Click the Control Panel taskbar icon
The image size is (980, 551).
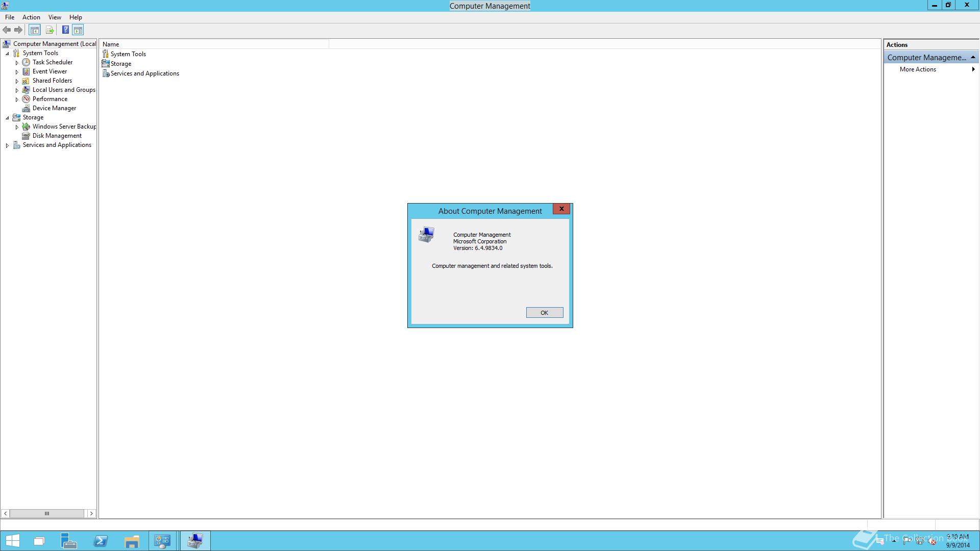pyautogui.click(x=163, y=541)
